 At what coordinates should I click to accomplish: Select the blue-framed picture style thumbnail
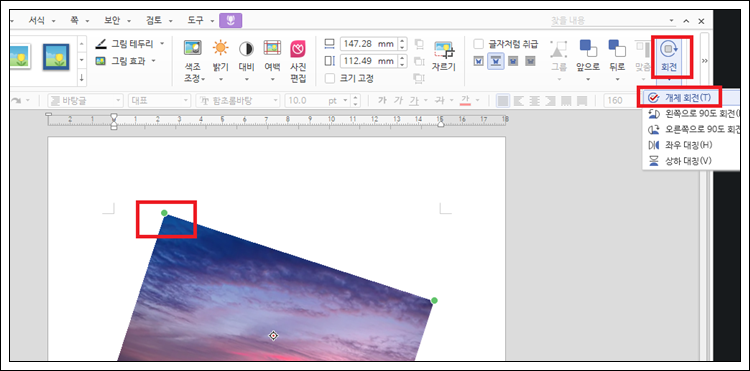coord(56,57)
